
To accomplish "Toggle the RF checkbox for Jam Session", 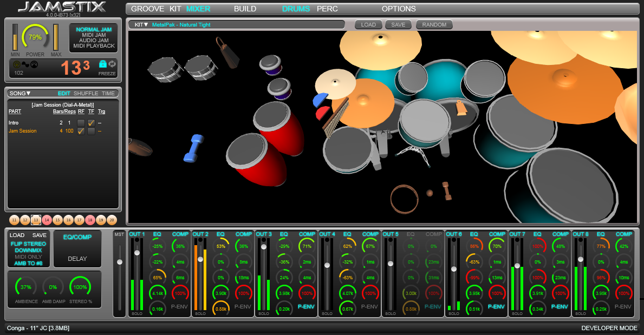I will [81, 132].
